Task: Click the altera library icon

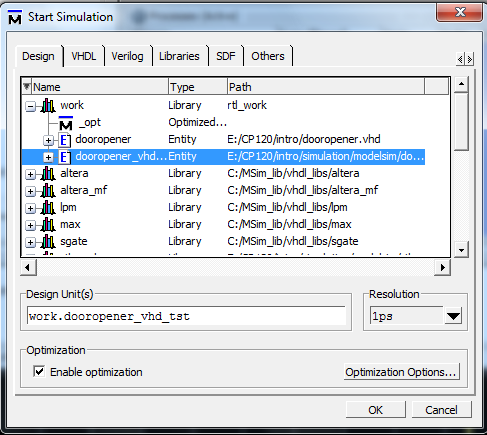Action: click(x=48, y=174)
